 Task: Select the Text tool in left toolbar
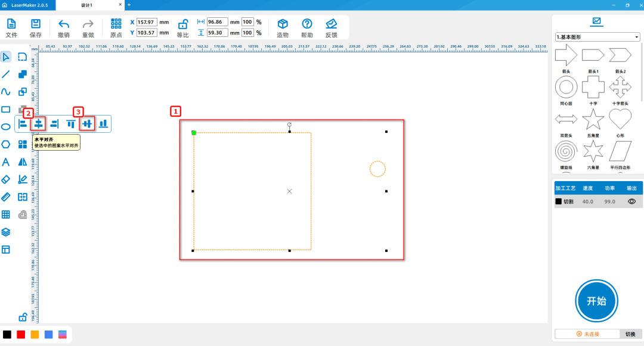pos(6,162)
